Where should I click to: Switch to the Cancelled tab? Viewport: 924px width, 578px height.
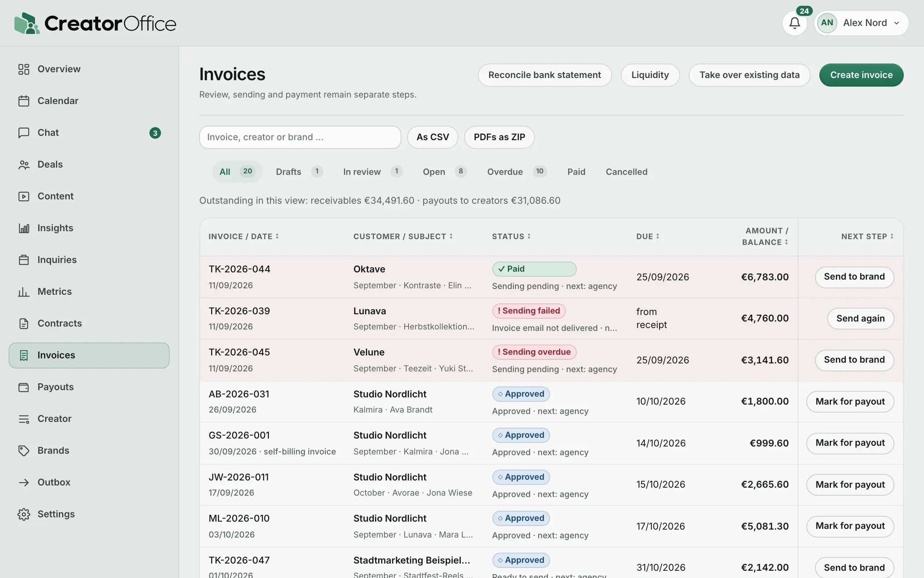(x=627, y=172)
